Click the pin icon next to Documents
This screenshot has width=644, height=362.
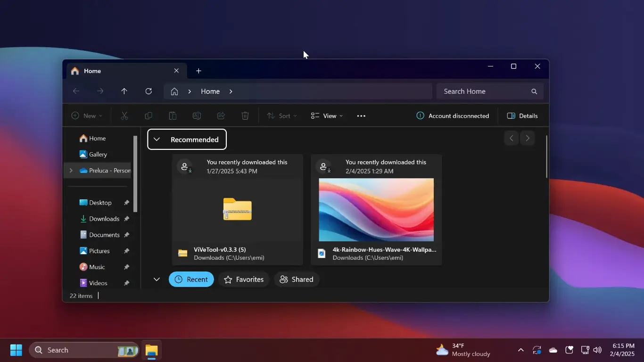coord(126,235)
